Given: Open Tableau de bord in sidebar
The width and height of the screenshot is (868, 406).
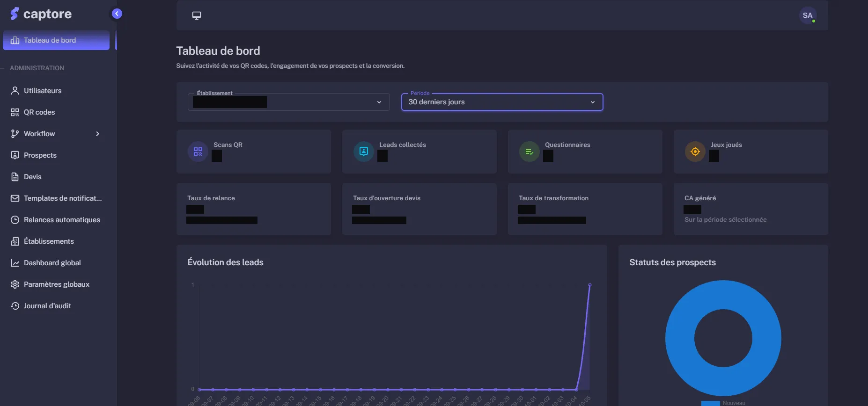Looking at the screenshot, I should (x=56, y=40).
